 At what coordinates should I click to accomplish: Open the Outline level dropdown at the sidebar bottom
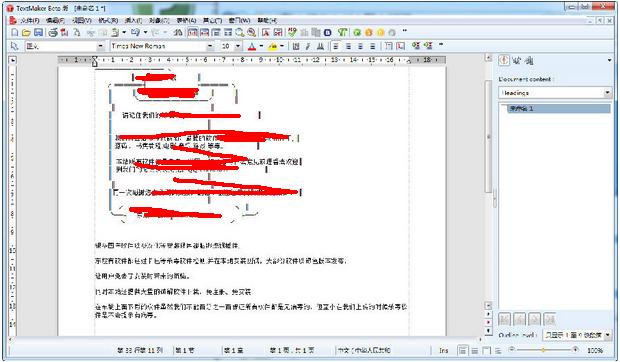608,335
